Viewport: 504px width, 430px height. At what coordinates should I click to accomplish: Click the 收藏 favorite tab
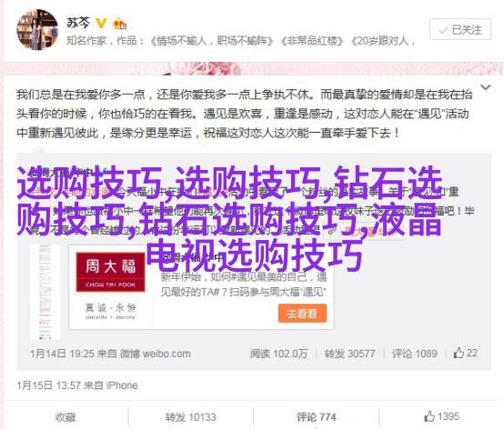(x=66, y=417)
